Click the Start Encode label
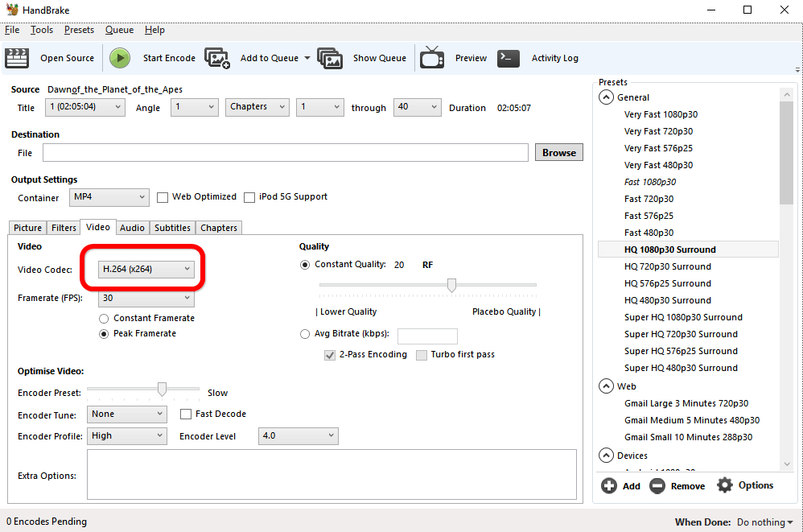 click(169, 58)
